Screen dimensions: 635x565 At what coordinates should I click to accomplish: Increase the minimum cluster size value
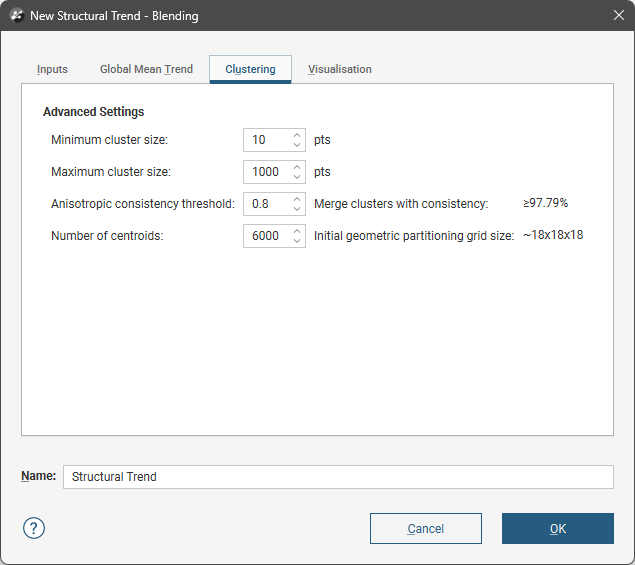click(297, 135)
